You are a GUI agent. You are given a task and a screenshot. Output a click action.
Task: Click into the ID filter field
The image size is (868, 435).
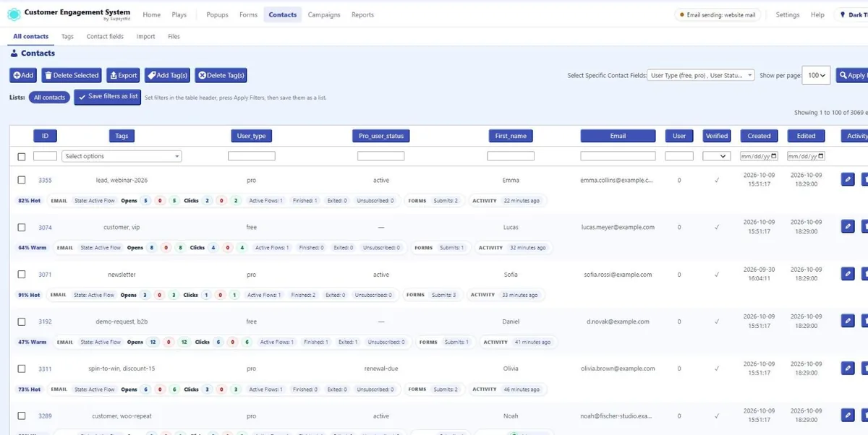tap(45, 156)
